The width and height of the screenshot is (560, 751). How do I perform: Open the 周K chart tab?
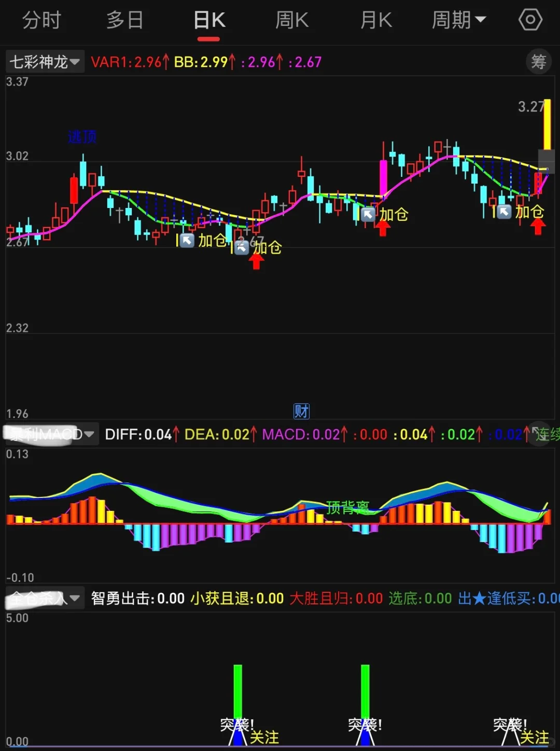[x=292, y=21]
